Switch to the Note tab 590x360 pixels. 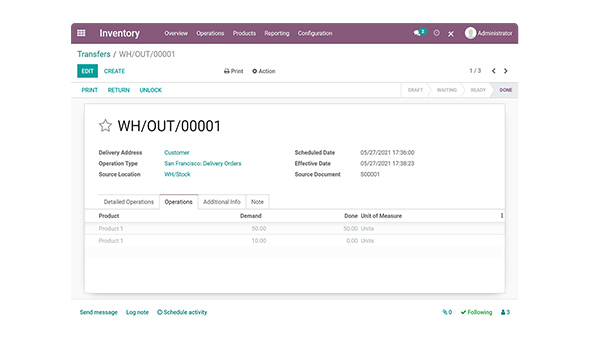[x=257, y=202]
